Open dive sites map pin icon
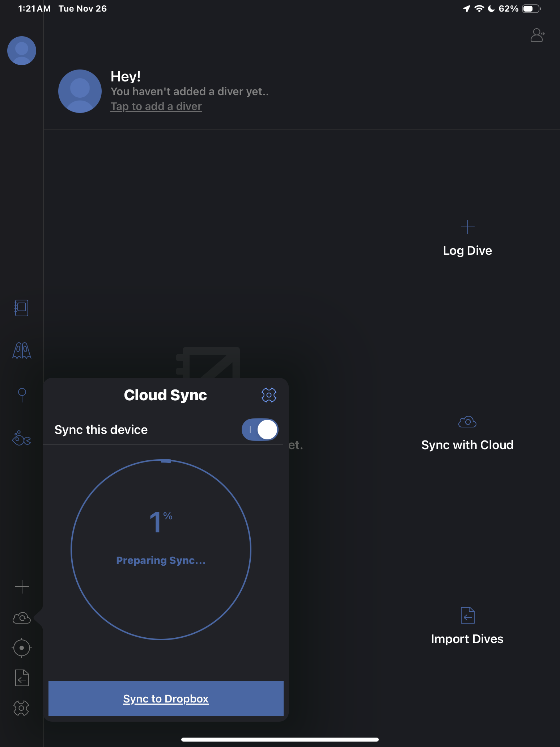This screenshot has width=560, height=747. [x=22, y=395]
